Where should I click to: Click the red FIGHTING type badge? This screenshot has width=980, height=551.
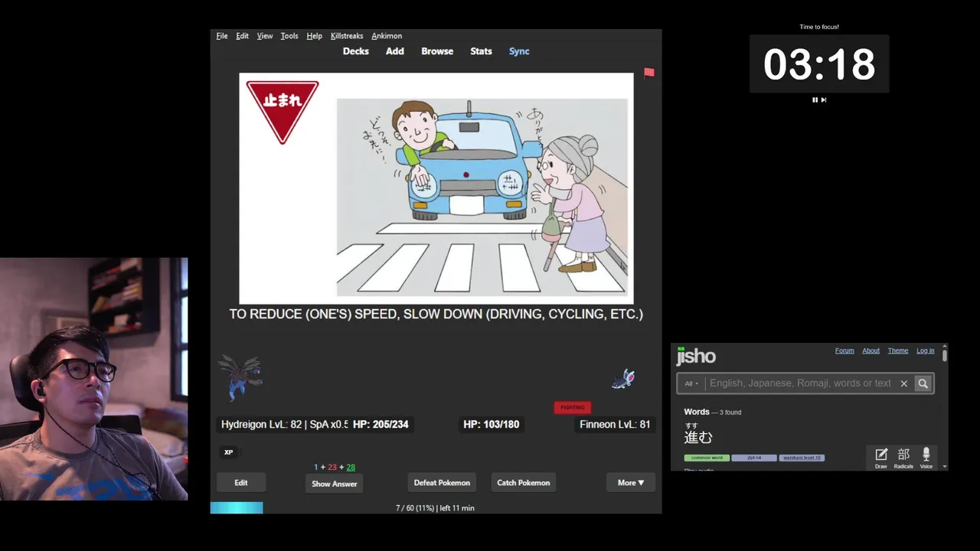tap(573, 407)
